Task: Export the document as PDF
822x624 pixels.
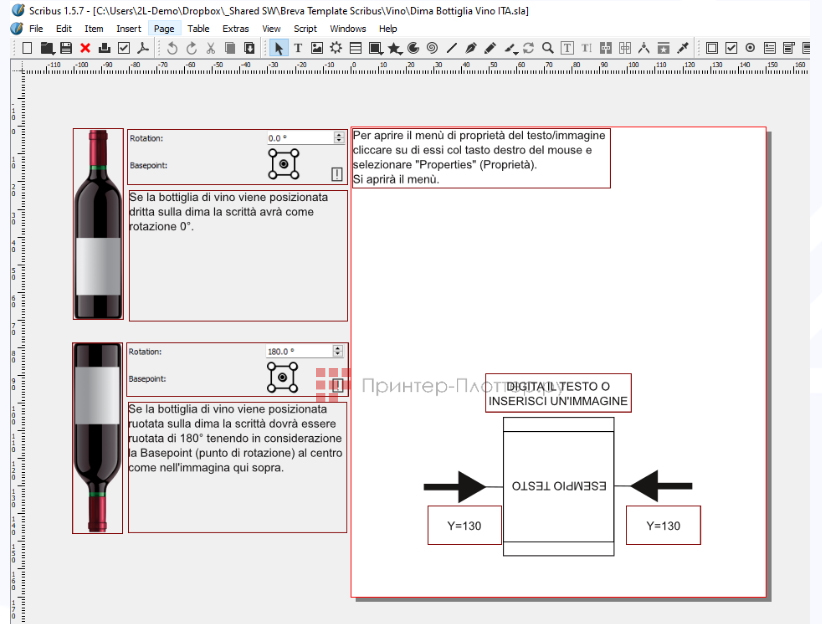Action: (143, 47)
